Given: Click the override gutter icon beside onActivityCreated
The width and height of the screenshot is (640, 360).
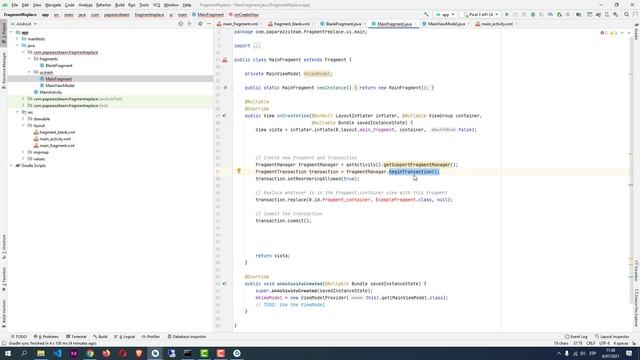Looking at the screenshot, I should click(x=224, y=283).
